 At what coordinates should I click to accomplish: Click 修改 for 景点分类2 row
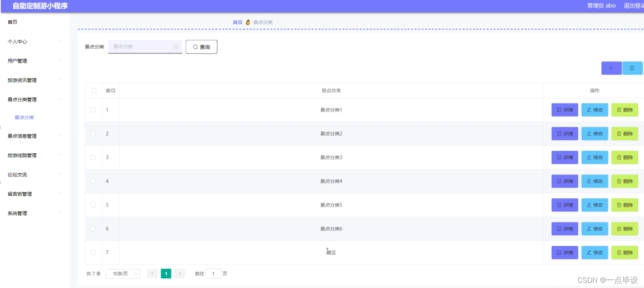[x=595, y=134]
